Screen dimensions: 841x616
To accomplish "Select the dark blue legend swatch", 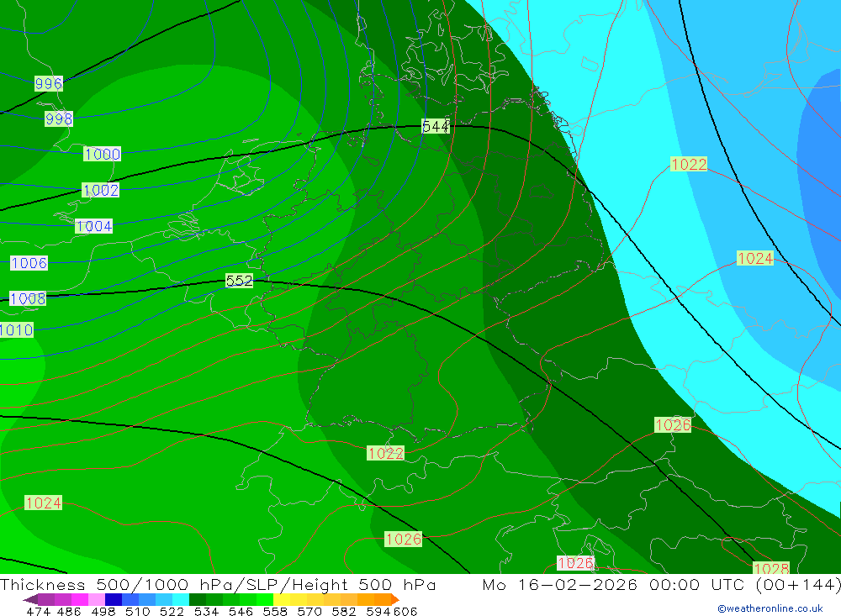I will [x=114, y=599].
